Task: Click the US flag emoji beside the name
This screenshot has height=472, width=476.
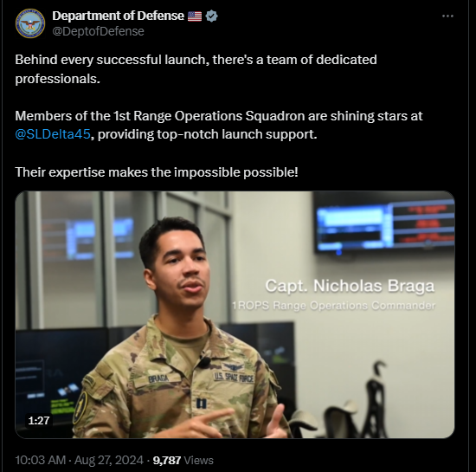Action: pyautogui.click(x=195, y=16)
